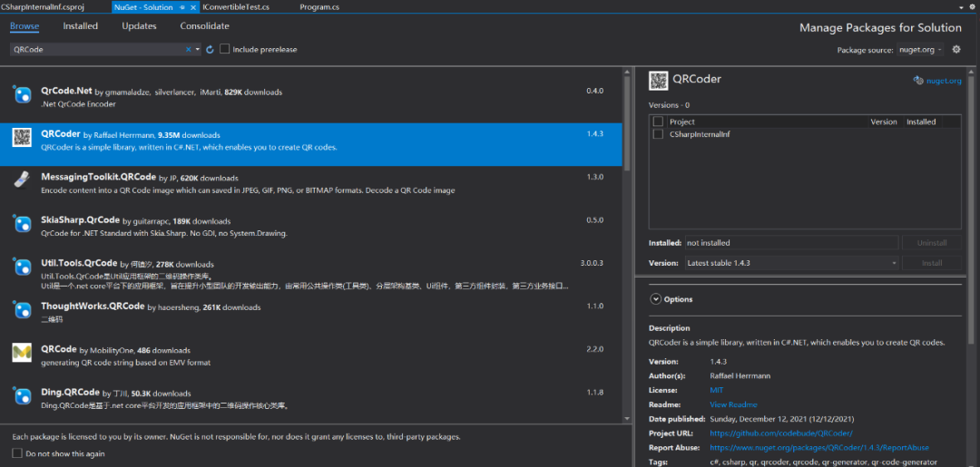
Task: Click the QRCoder QR image icon in package list
Action: pos(22,137)
